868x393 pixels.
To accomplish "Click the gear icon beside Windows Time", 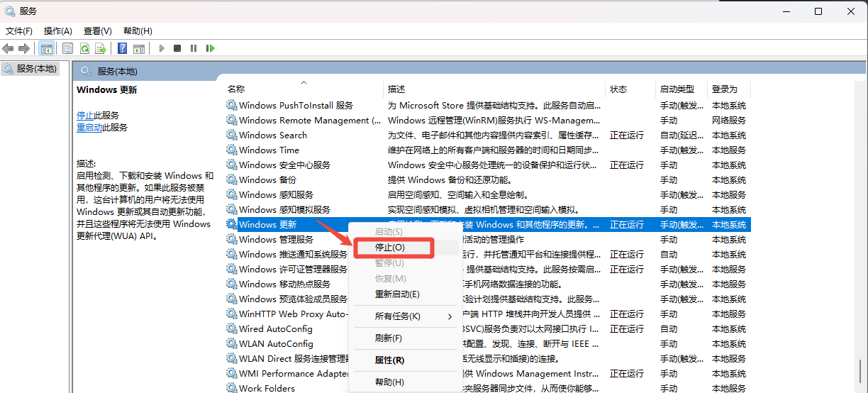I will (x=232, y=150).
